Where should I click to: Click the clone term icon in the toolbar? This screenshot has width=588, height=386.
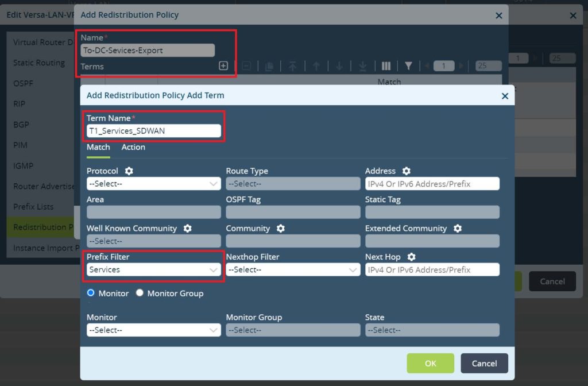pyautogui.click(x=270, y=65)
